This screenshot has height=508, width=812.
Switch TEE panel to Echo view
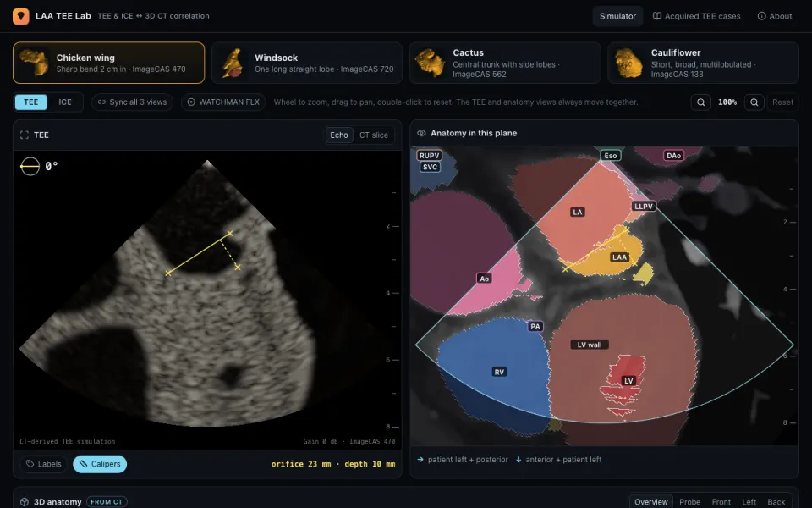(x=339, y=135)
